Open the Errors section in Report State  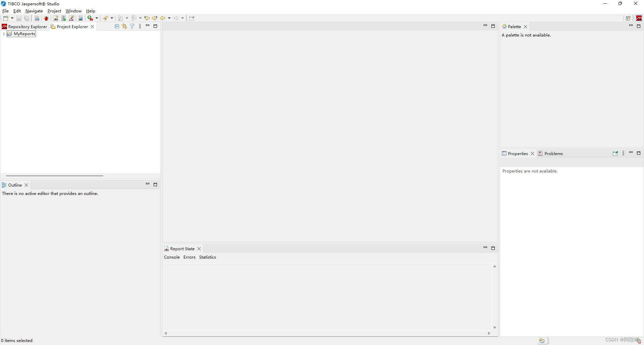(x=190, y=257)
